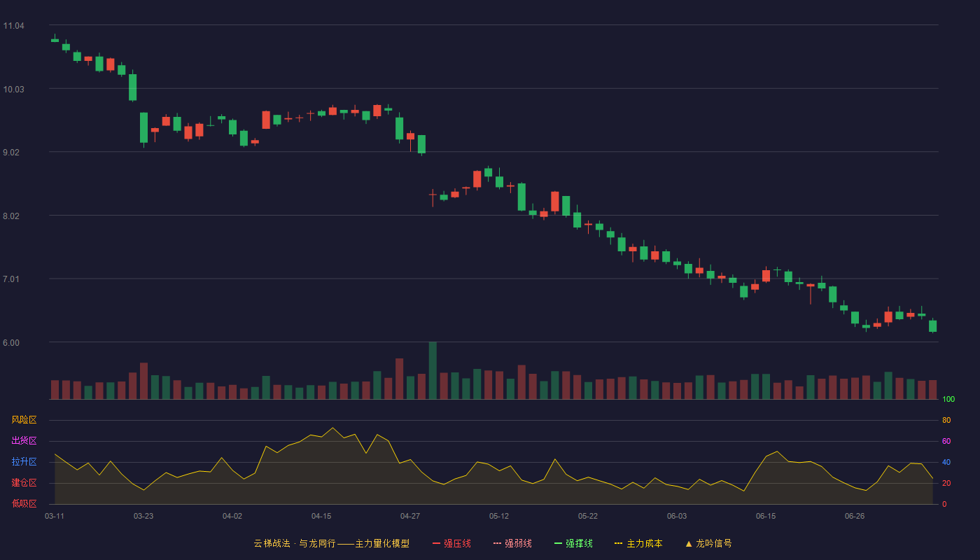Click the 拉升区 zone label
This screenshot has width=980, height=560.
tap(24, 462)
